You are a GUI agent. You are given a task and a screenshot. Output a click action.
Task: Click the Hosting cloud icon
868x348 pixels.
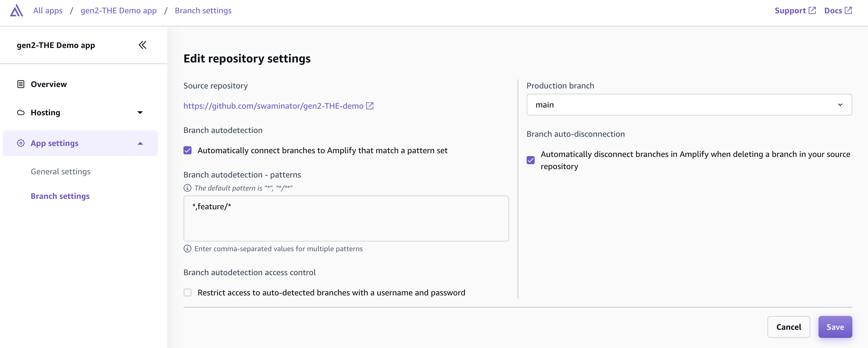[21, 112]
